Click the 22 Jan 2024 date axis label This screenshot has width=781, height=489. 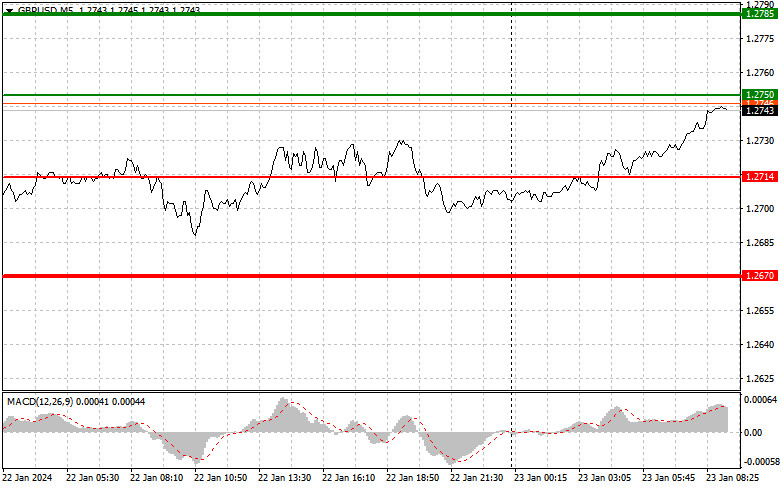pos(27,478)
